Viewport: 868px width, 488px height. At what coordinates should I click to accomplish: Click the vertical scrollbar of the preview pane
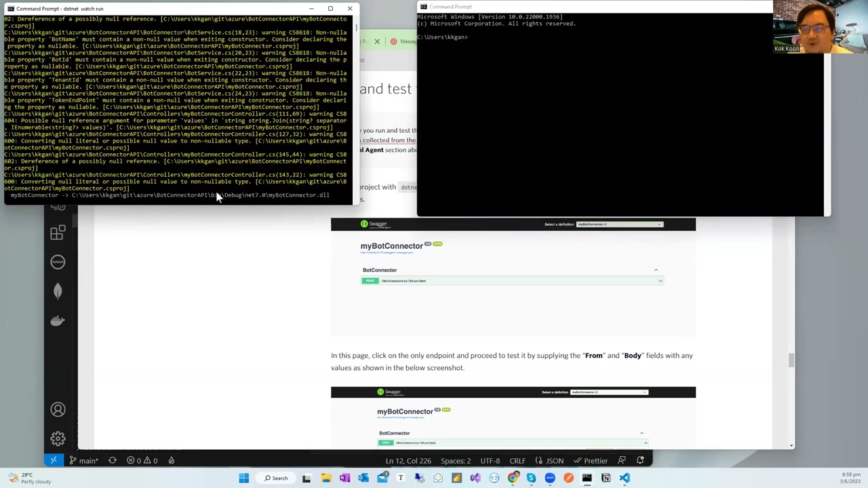click(791, 361)
